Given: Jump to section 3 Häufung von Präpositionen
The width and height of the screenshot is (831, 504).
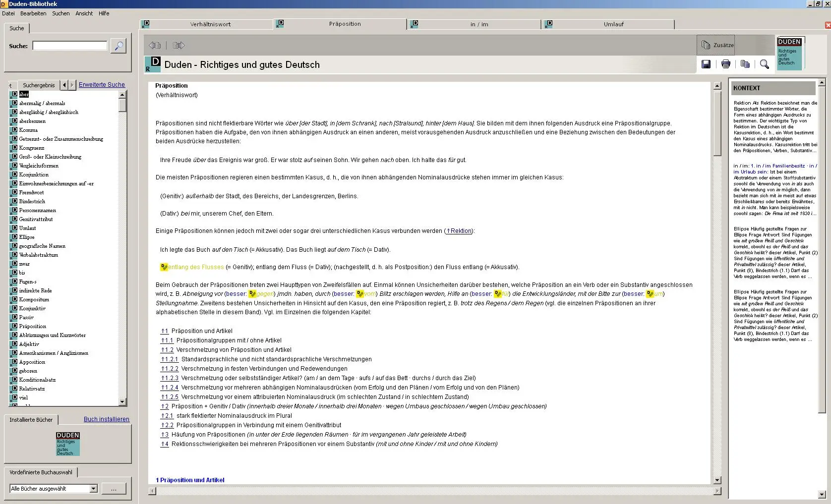Looking at the screenshot, I should [x=165, y=435].
